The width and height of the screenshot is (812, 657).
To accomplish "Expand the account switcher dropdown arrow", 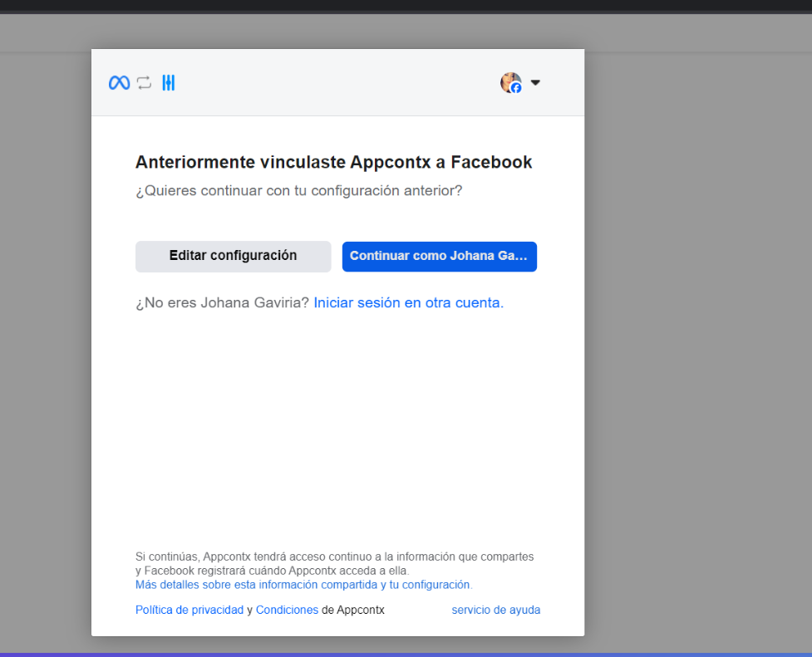I will click(535, 82).
